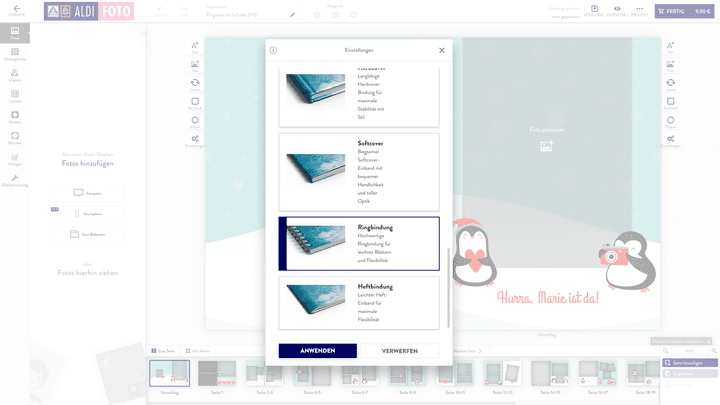Click the preview eye icon (Vorschau)
This screenshot has width=720, height=405.
[x=617, y=9]
